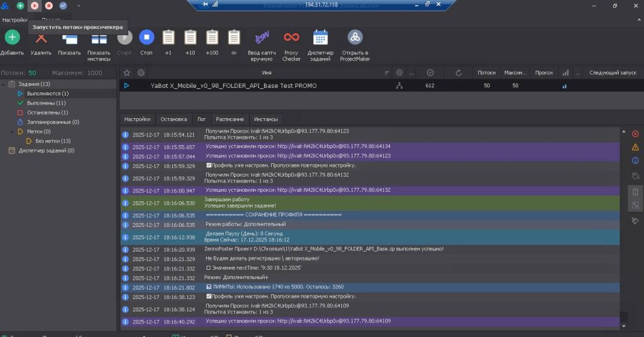Select Остановлены (1) in task tree

[x=47, y=113]
